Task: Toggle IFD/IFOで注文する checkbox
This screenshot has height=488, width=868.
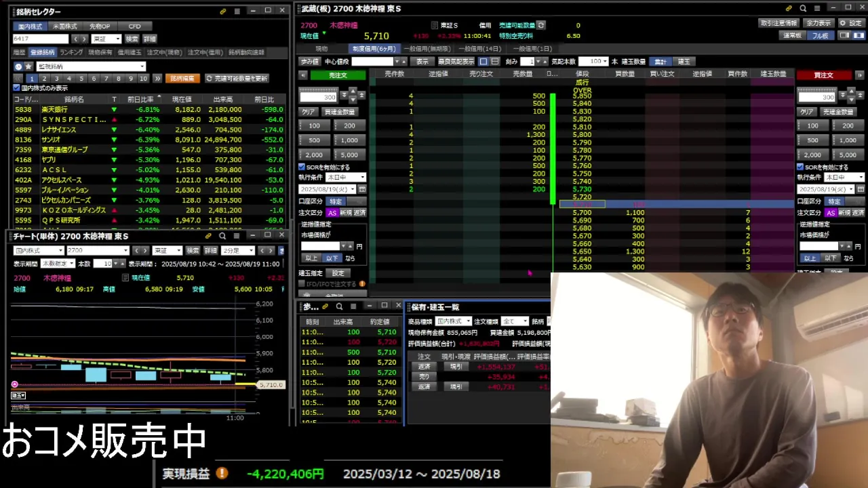Action: [x=302, y=284]
